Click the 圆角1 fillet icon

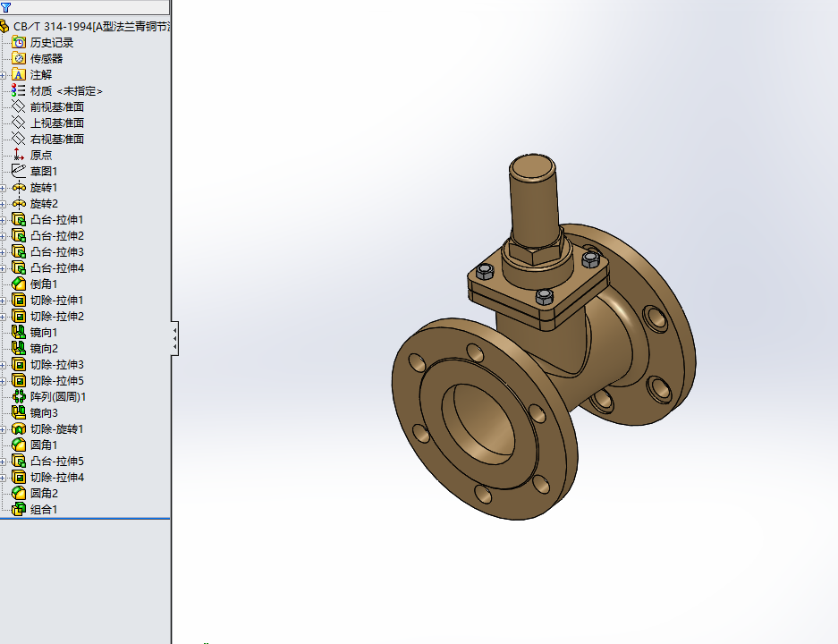point(19,445)
